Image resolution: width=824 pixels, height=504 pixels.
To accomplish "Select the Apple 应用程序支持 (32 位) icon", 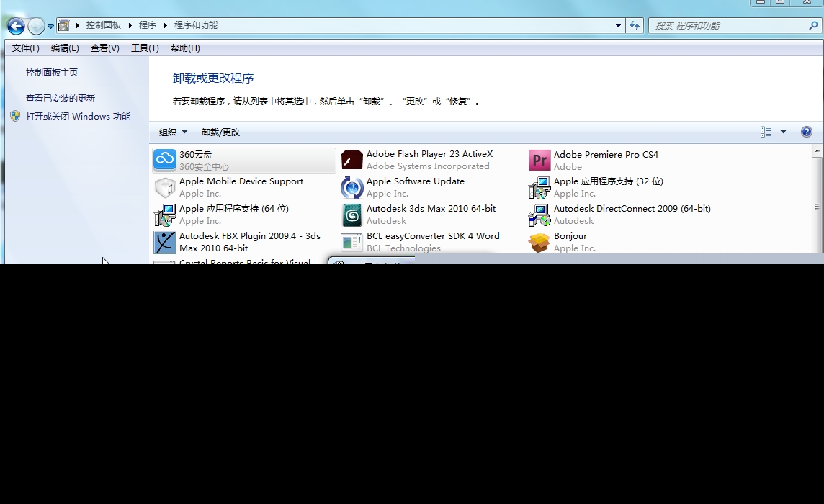I will [x=539, y=188].
